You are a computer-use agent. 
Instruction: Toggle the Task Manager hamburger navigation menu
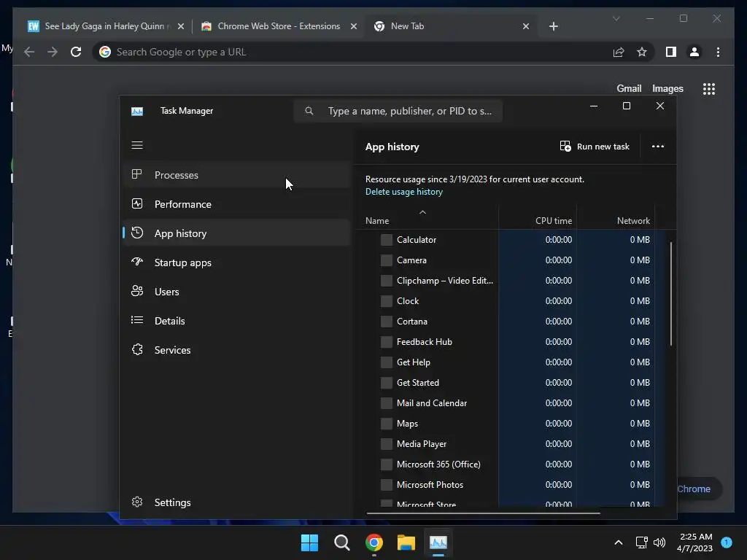(137, 145)
